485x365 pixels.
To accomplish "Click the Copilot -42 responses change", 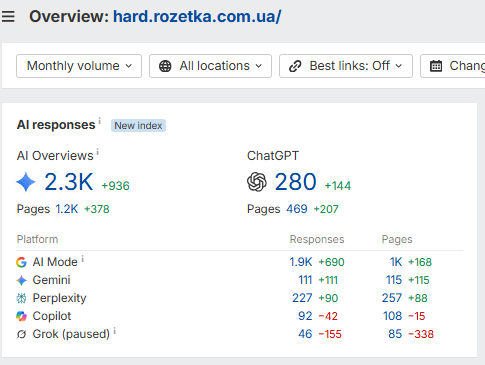I will [x=328, y=316].
